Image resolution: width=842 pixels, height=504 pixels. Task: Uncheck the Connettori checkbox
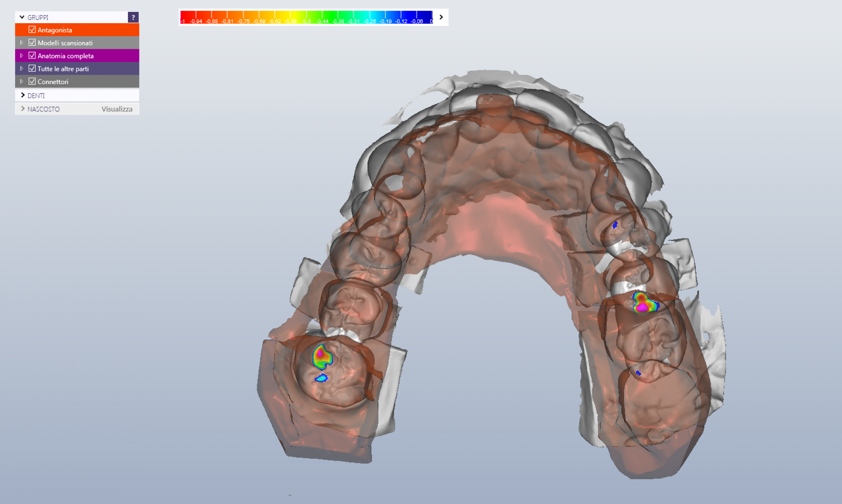(x=32, y=82)
